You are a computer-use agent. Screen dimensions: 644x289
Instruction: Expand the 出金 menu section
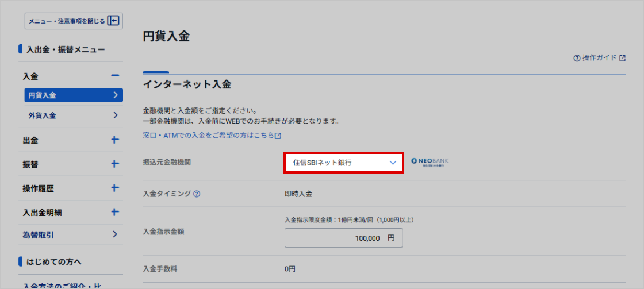[x=114, y=140]
